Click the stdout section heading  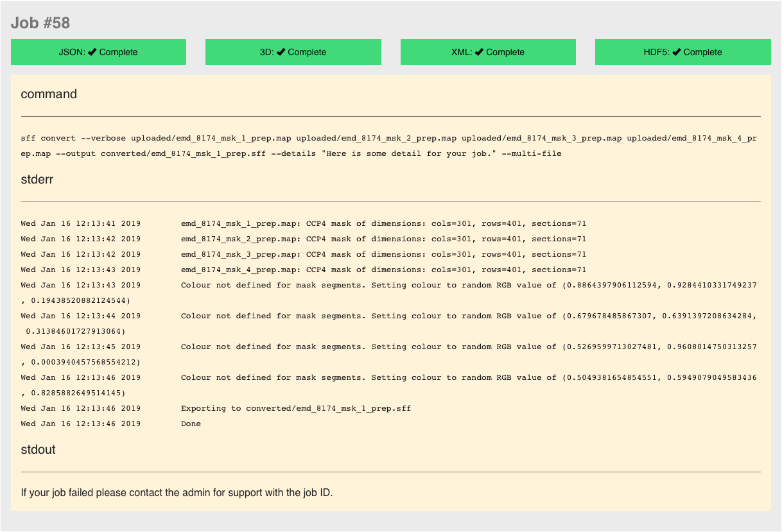38,450
